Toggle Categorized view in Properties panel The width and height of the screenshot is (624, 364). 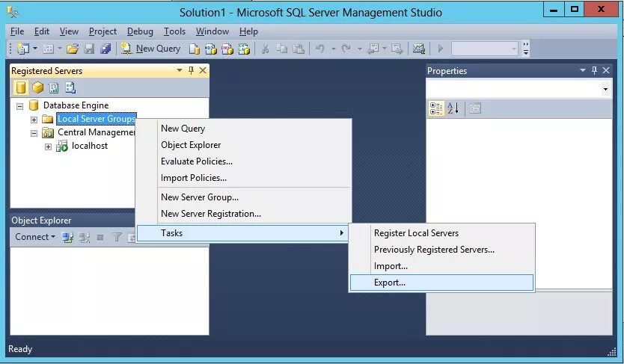pyautogui.click(x=436, y=108)
